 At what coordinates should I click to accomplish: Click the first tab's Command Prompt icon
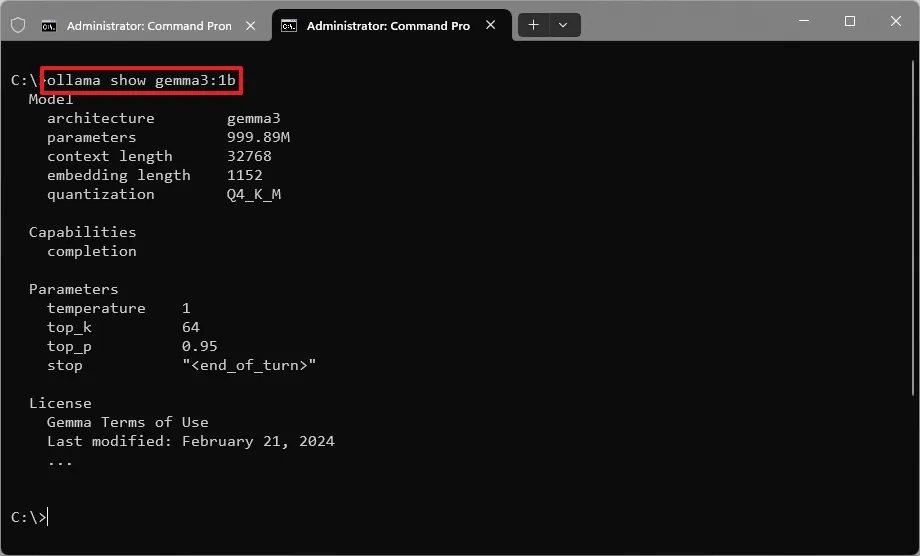click(x=49, y=26)
